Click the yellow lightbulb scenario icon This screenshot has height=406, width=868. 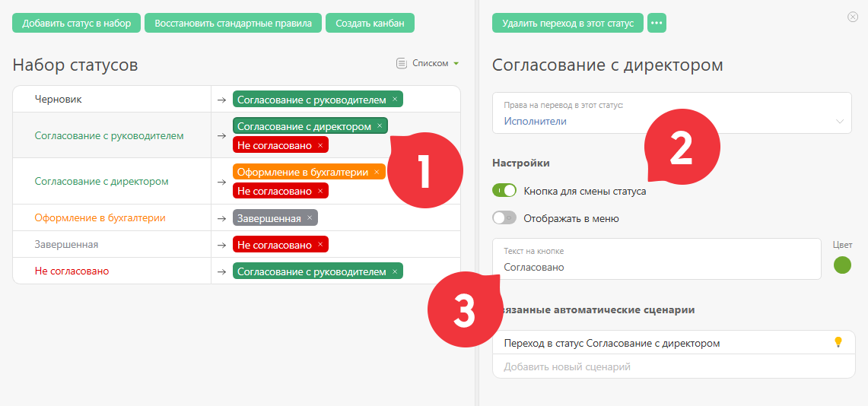point(838,342)
